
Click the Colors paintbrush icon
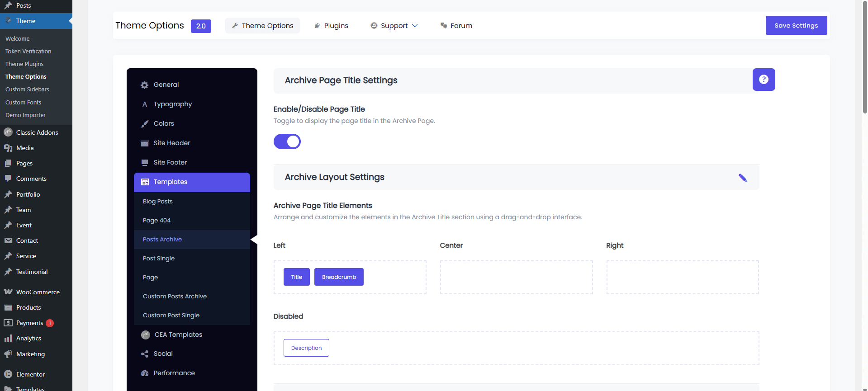(145, 124)
